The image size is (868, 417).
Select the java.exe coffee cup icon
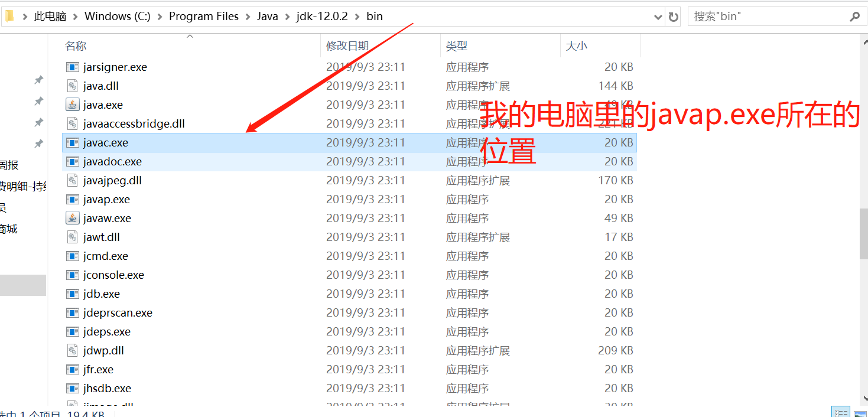72,105
